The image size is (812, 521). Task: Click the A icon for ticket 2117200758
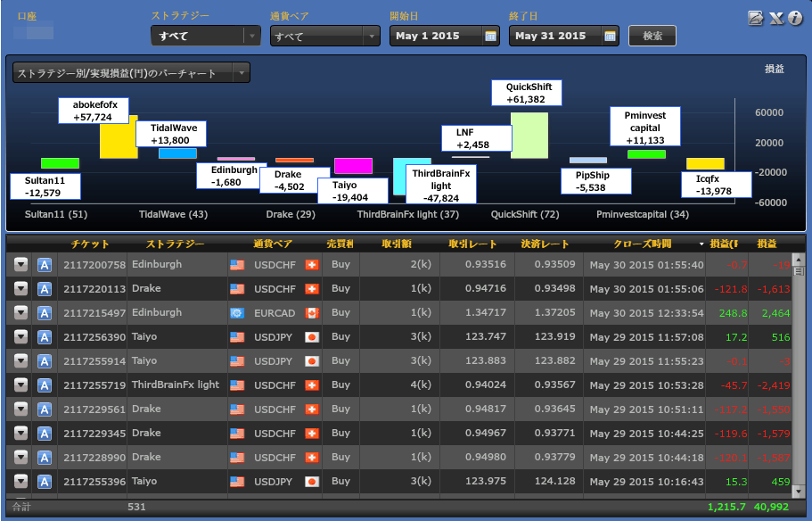pos(45,265)
